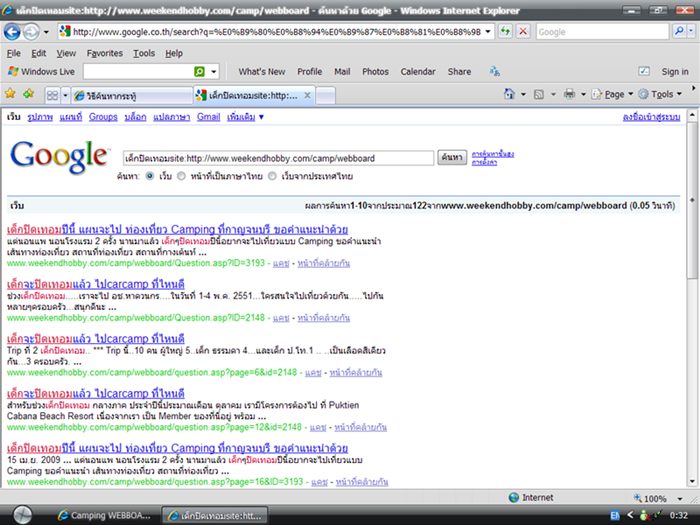
Task: Click the Print icon in the command bar
Action: [569, 94]
